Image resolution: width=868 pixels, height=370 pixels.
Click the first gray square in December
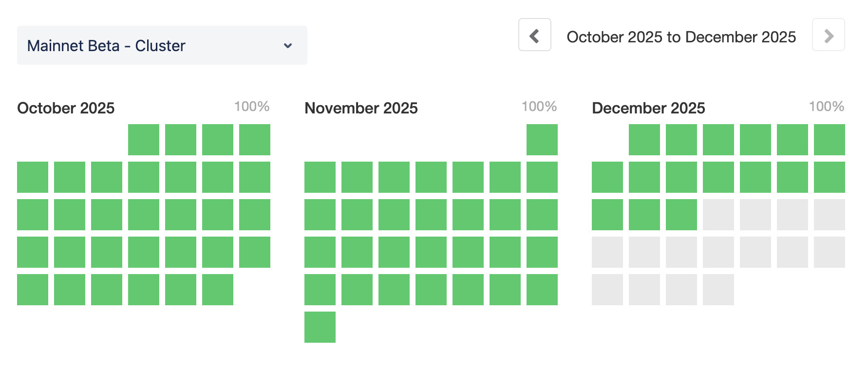pyautogui.click(x=718, y=215)
